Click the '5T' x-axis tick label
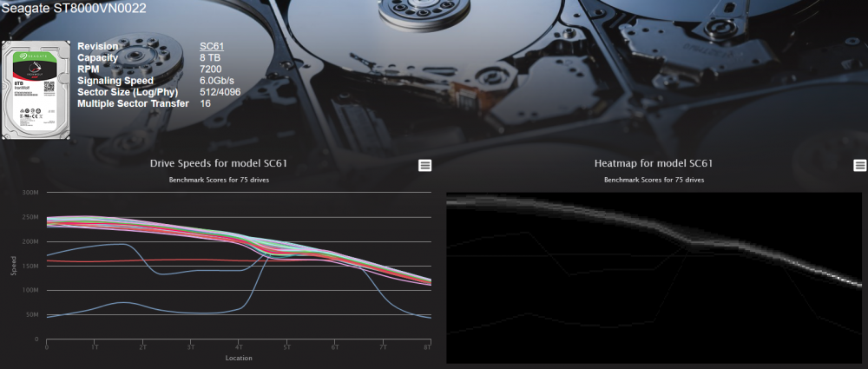 [286, 347]
